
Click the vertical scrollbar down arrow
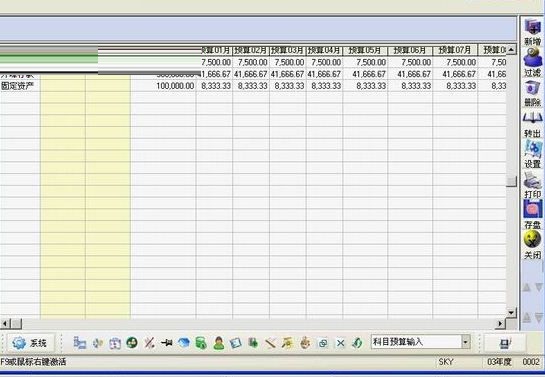click(x=511, y=312)
